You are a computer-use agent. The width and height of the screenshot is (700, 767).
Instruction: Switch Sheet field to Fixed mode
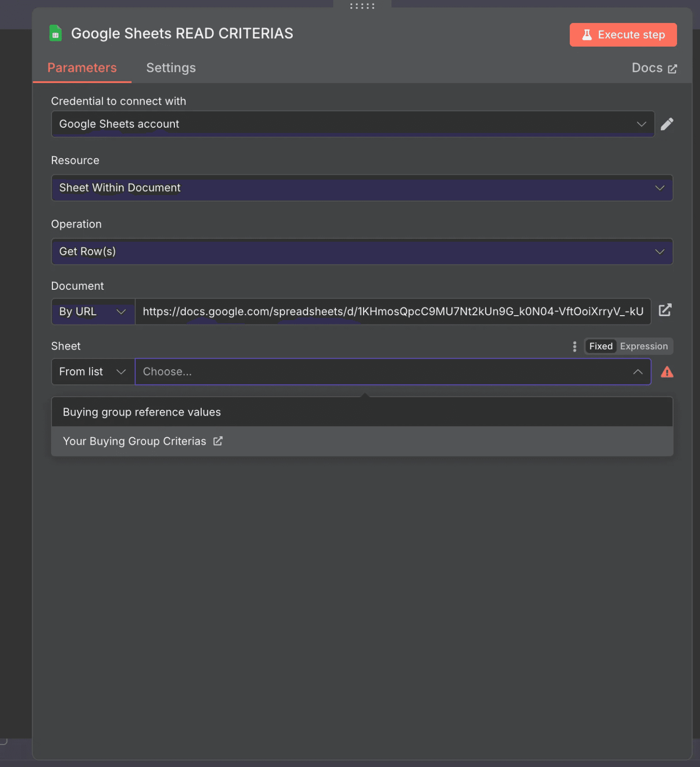click(601, 347)
